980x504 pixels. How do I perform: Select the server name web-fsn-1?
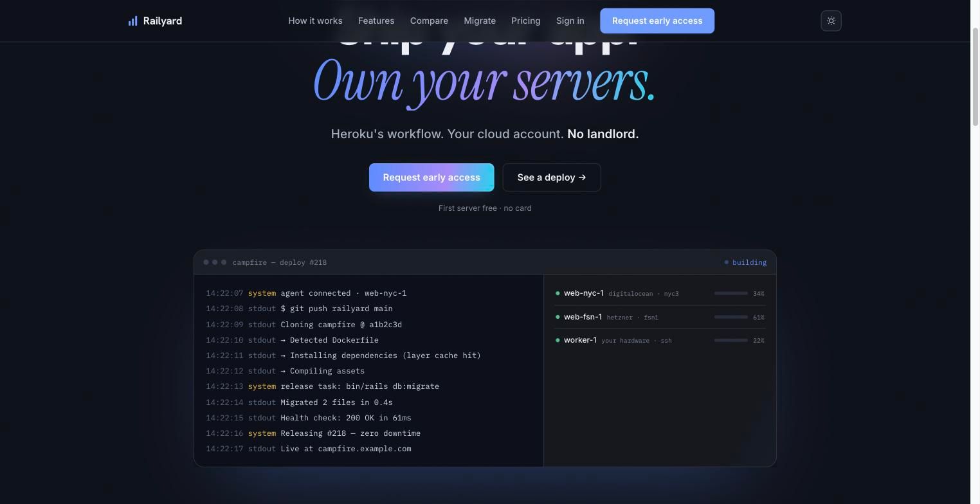583,317
